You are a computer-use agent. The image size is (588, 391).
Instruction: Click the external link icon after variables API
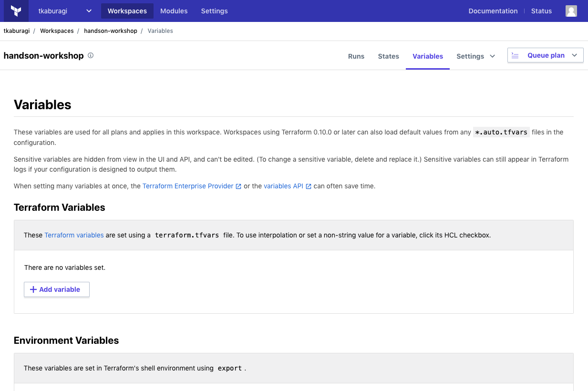point(309,186)
